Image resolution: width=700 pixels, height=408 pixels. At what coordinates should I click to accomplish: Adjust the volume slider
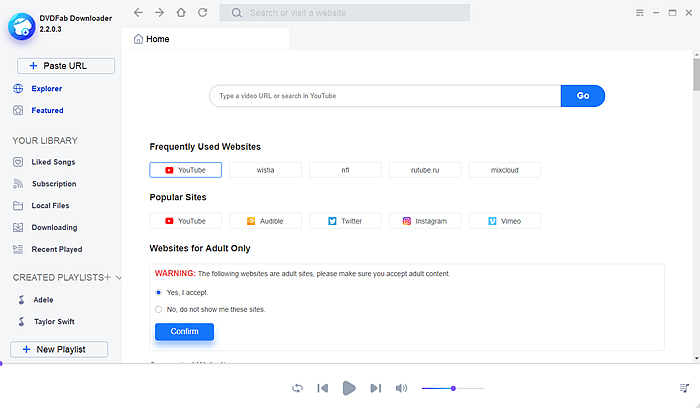pos(453,388)
